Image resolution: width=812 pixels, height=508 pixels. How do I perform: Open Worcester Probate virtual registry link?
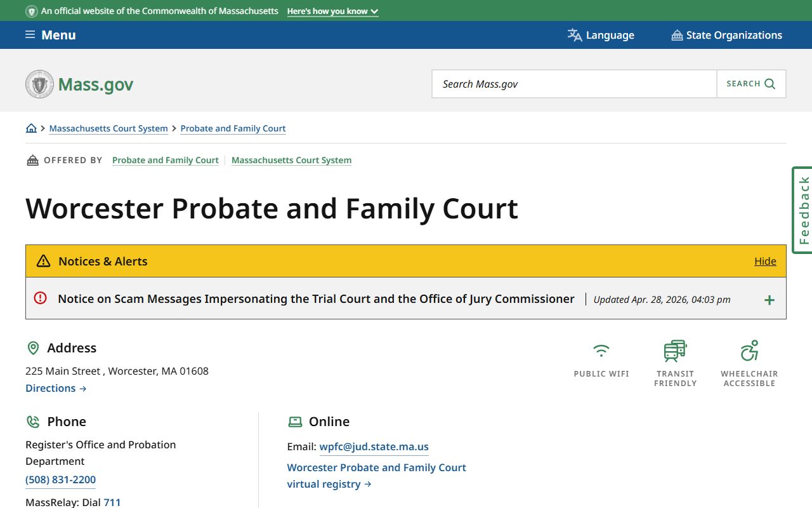click(x=376, y=476)
